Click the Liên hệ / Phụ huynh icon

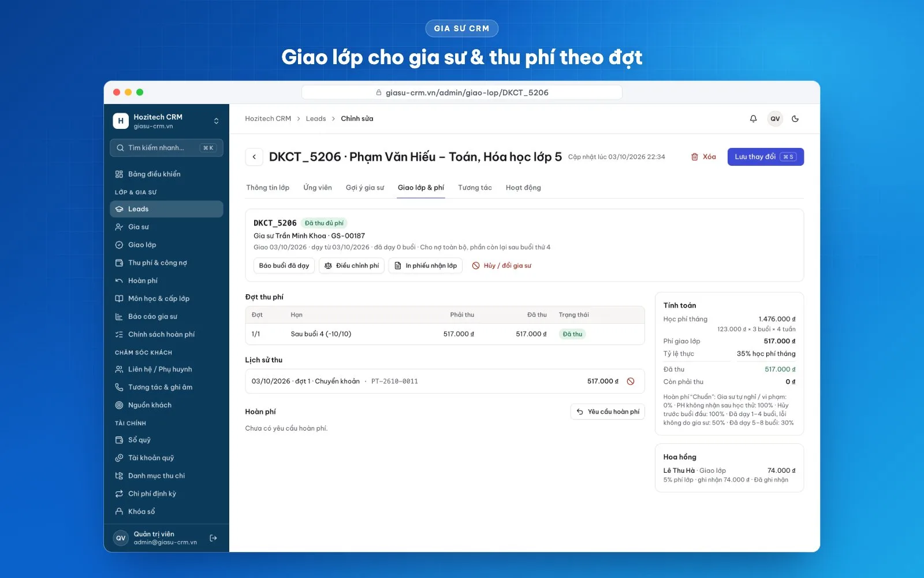(x=119, y=369)
